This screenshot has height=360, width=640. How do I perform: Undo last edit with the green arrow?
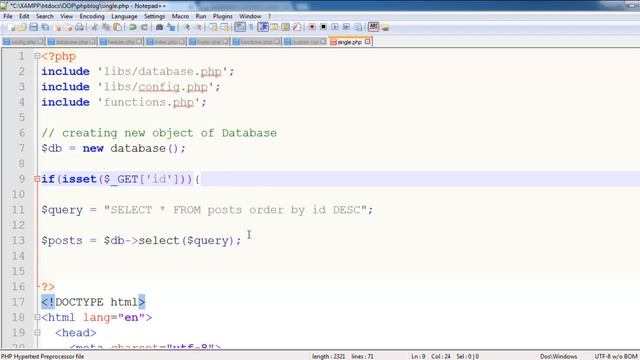pyautogui.click(x=133, y=27)
